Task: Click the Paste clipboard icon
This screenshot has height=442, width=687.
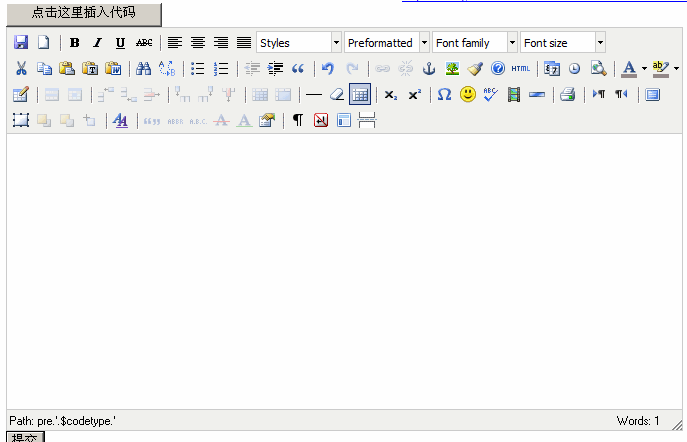Action: tap(67, 68)
